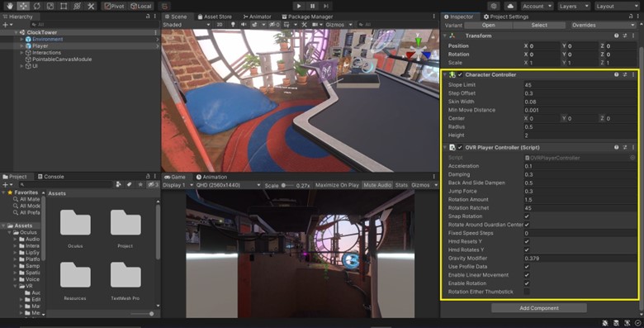This screenshot has height=328, width=644.
Task: Select the Rect transform tool
Action: click(x=64, y=6)
